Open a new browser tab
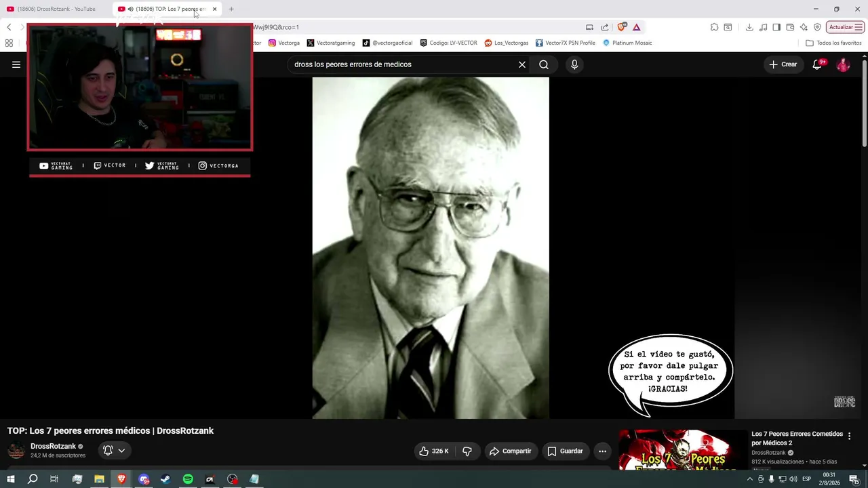 pyautogui.click(x=231, y=9)
